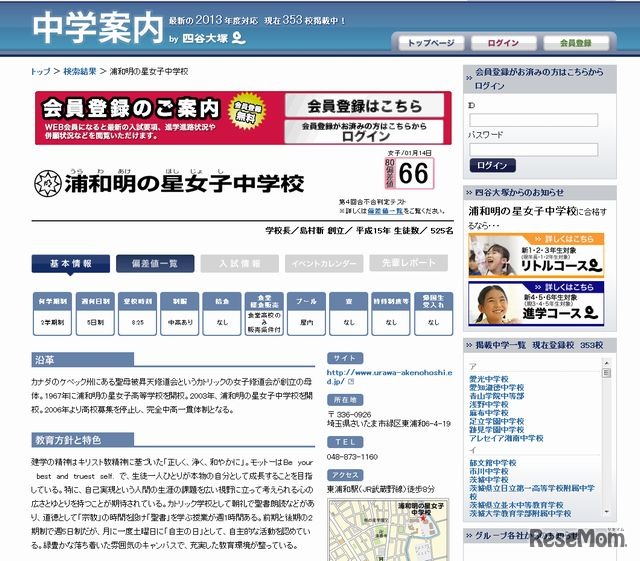The height and width of the screenshot is (561, 640).
Task: Open 足立学園中学校 link
Action: [496, 421]
